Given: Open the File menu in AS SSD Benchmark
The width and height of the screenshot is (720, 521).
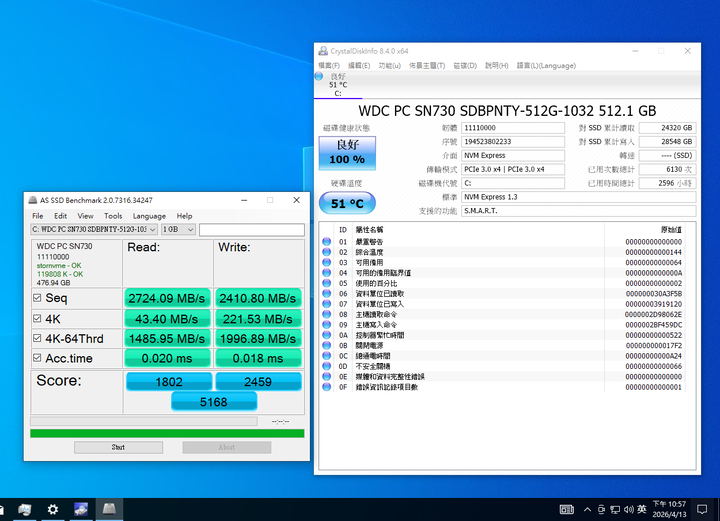Looking at the screenshot, I should tap(38, 216).
